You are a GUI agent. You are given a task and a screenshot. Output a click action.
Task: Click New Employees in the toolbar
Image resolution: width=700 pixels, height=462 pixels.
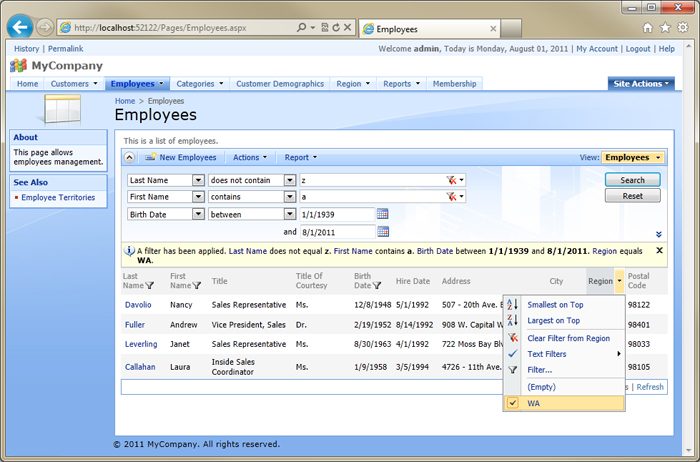[x=180, y=158]
